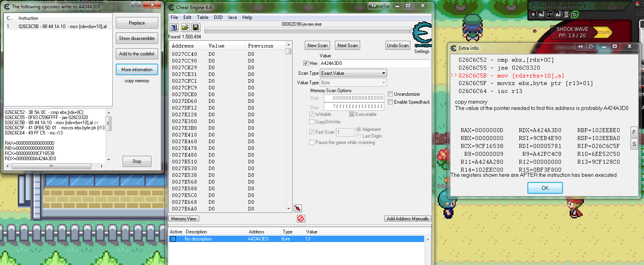This screenshot has height=265, width=644.
Task: Open the Scan Type dropdown
Action: pos(353,73)
